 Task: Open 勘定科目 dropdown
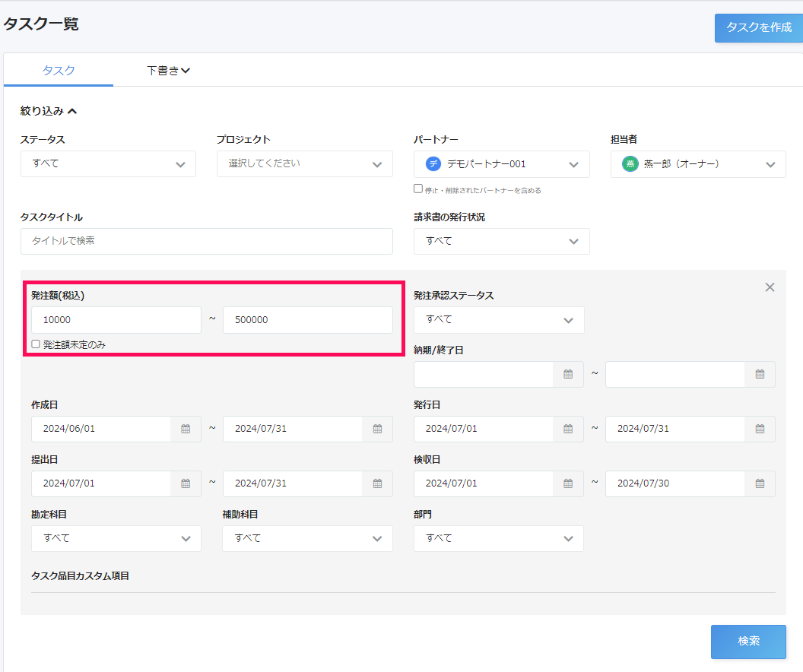[116, 538]
